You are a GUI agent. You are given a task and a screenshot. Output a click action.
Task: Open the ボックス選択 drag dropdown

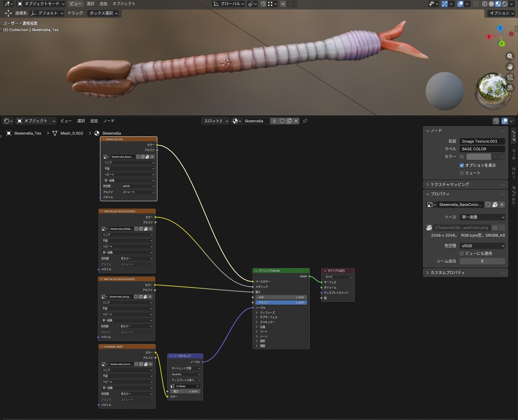(x=104, y=13)
